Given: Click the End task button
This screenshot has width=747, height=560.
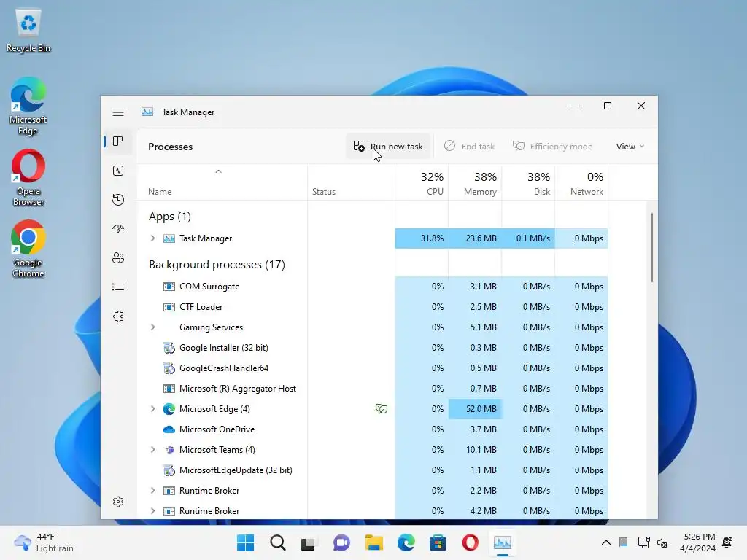Looking at the screenshot, I should 469,147.
